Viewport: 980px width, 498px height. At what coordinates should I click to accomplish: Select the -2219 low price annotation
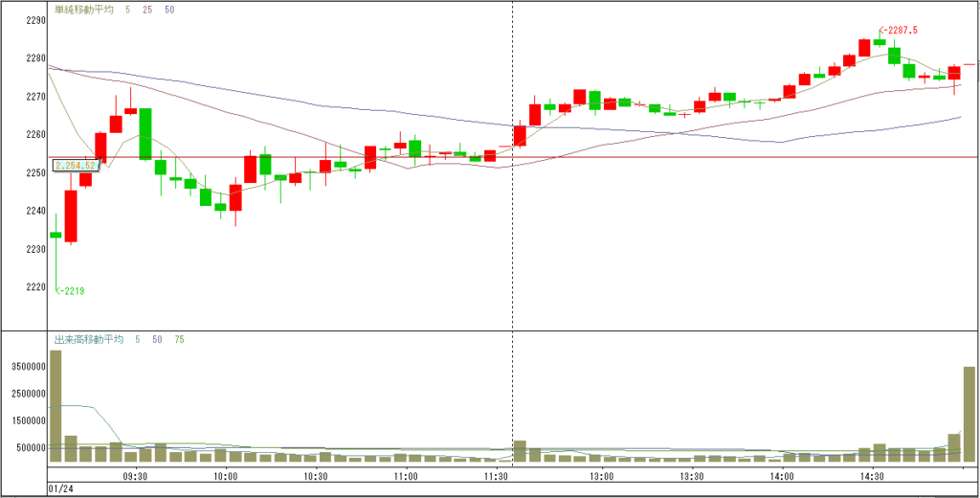tap(70, 291)
